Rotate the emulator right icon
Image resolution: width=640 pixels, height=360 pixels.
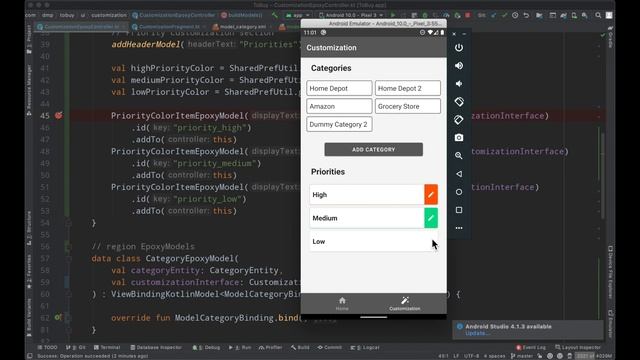point(459,120)
